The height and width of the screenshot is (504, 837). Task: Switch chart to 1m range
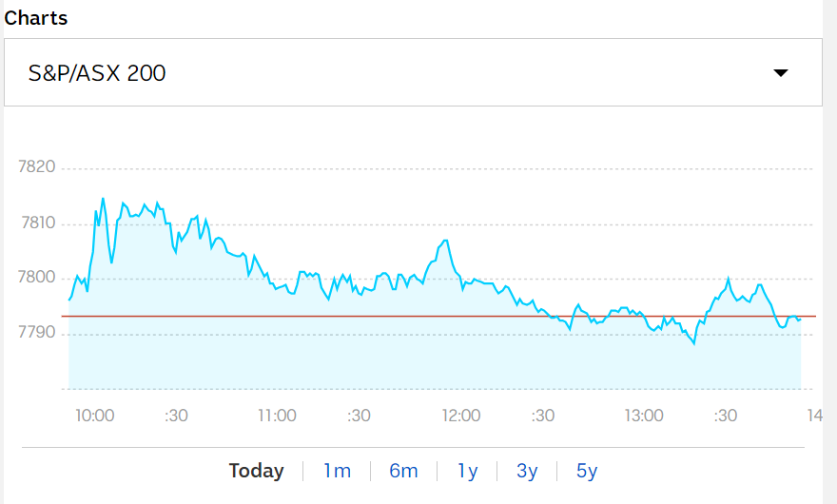(x=337, y=471)
